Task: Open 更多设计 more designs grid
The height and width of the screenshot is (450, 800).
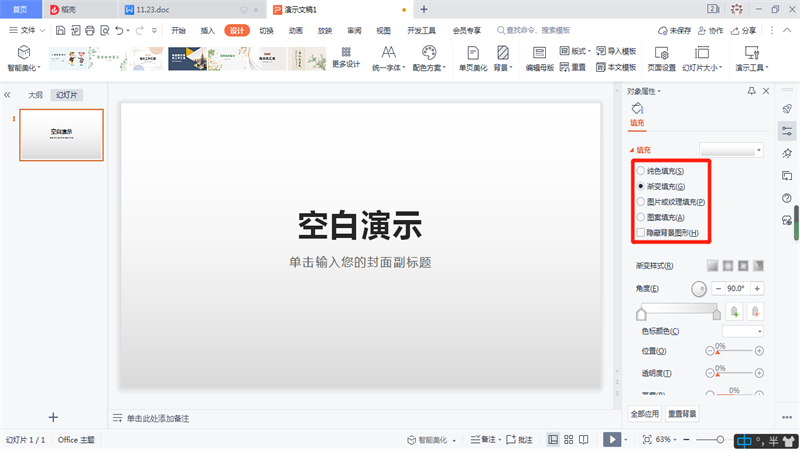Action: (x=346, y=57)
